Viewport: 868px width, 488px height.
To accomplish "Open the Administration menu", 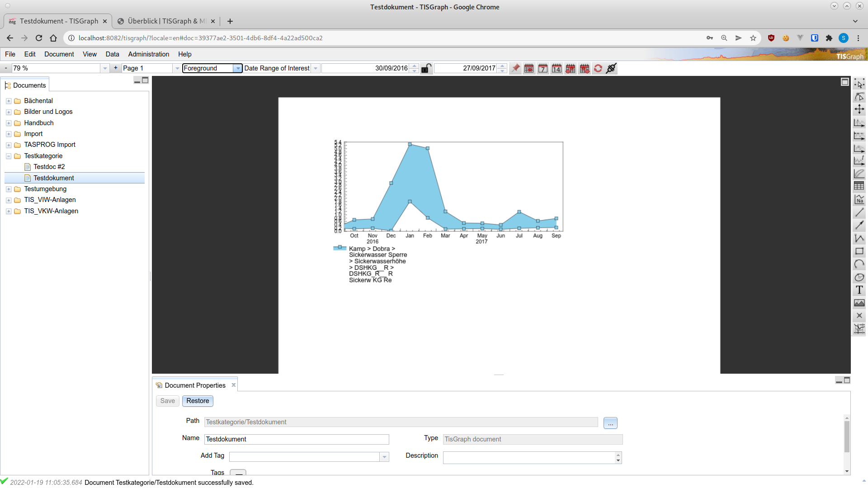I will 148,54.
